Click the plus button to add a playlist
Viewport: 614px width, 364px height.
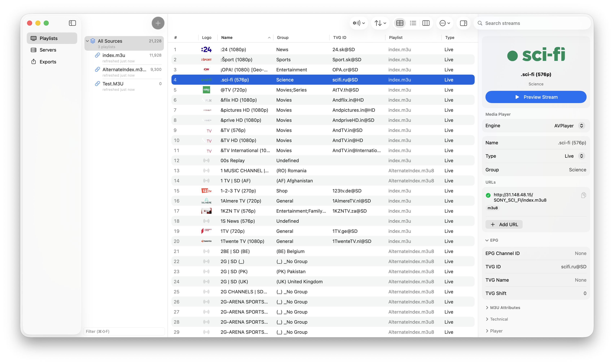point(158,23)
